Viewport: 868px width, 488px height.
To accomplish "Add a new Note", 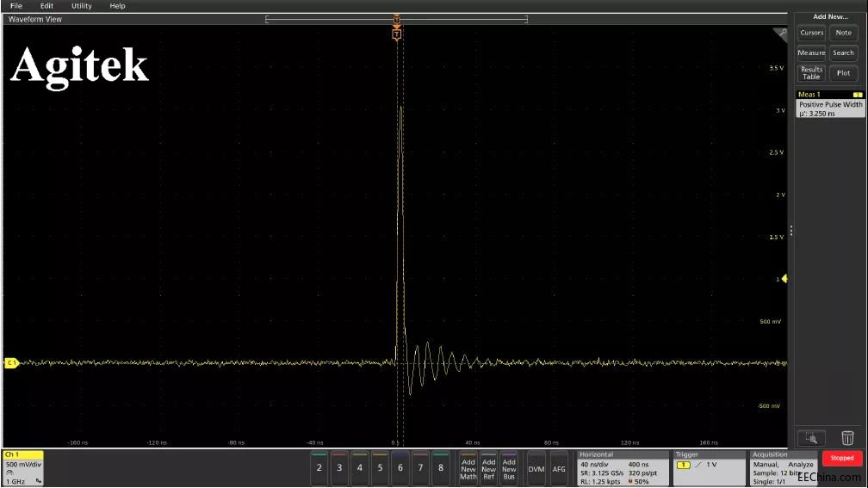I will (x=844, y=33).
